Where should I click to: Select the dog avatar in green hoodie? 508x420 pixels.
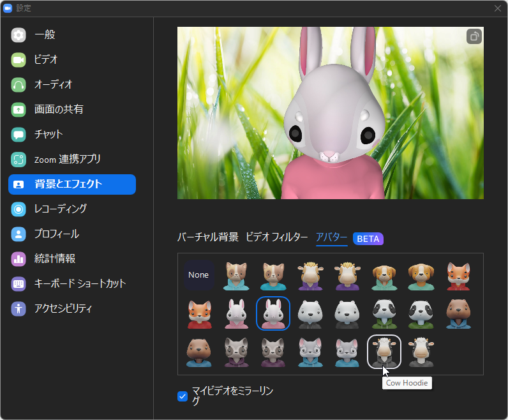click(384, 276)
